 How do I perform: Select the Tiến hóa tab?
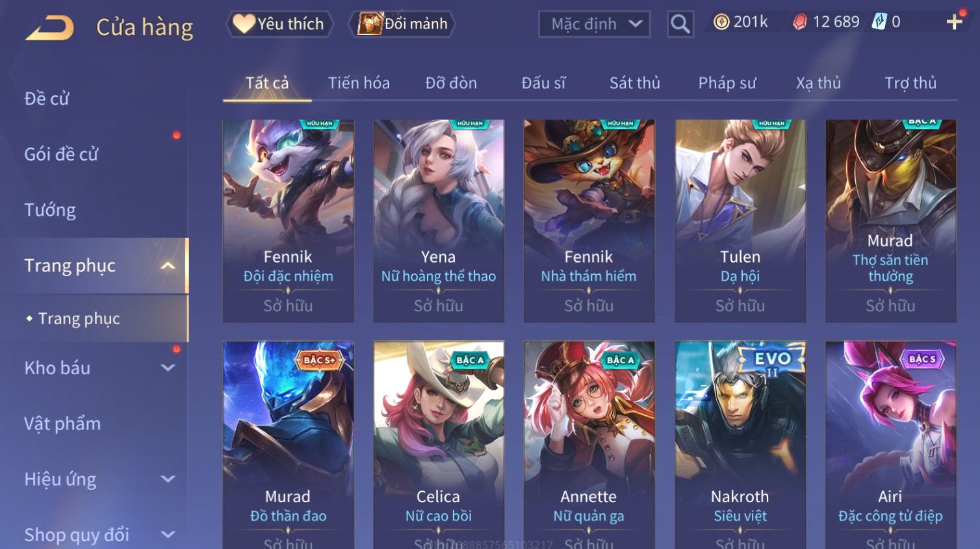pos(359,83)
